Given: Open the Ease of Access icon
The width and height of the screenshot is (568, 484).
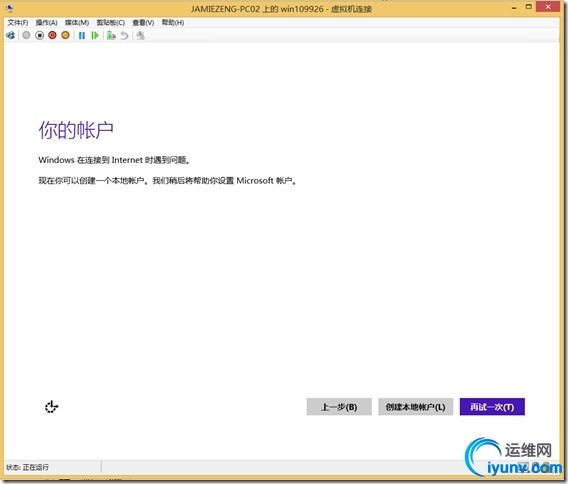Looking at the screenshot, I should [x=51, y=407].
